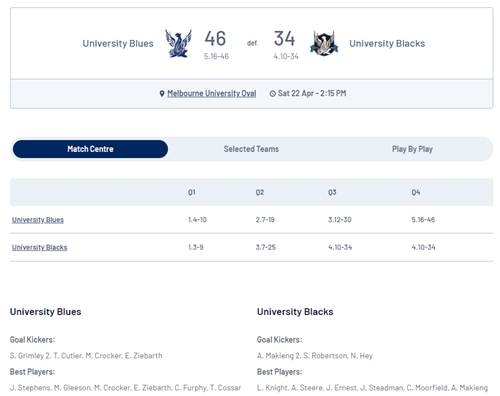
Task: Click University Blues goal kickers list
Action: (x=86, y=356)
